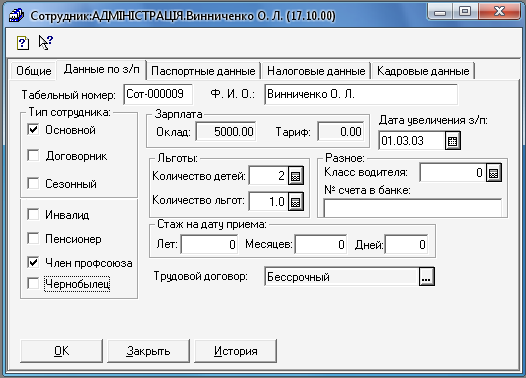This screenshot has height=378, width=526.
Task: Confirm with the OK button
Action: coord(61,351)
